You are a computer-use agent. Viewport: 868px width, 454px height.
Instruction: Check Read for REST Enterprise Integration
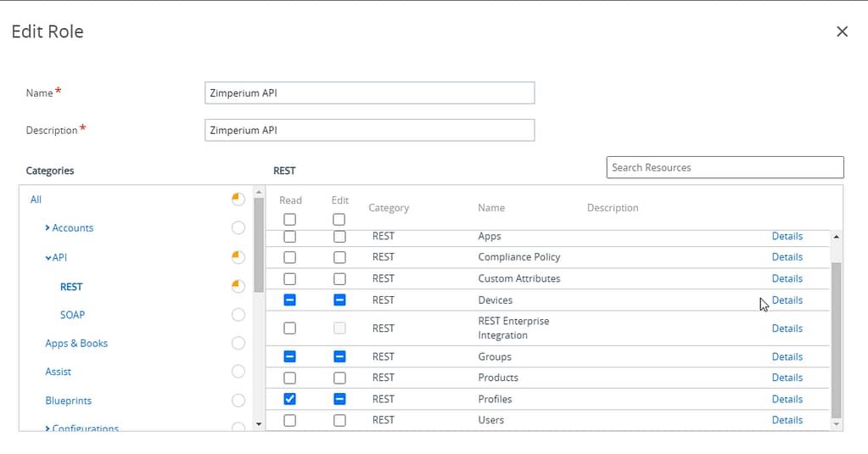289,328
